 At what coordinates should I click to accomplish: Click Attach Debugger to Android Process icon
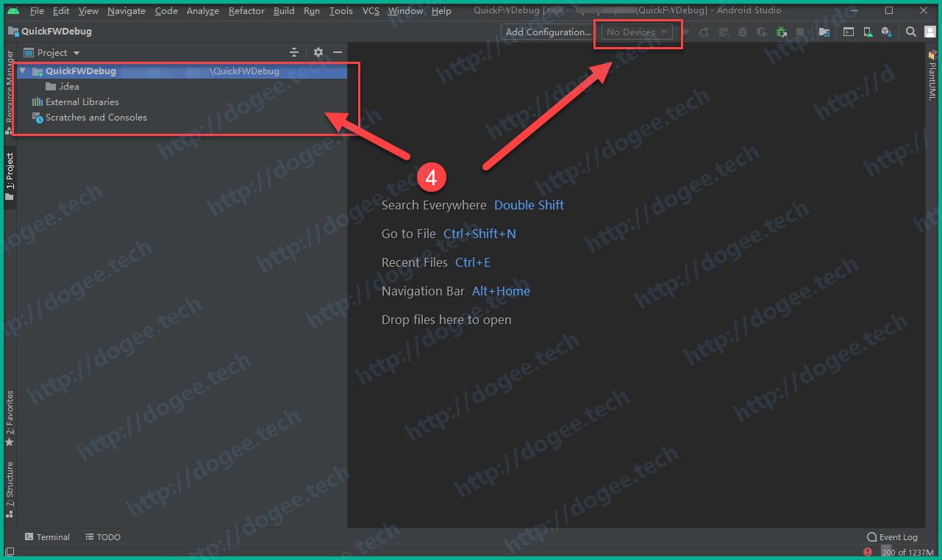781,32
